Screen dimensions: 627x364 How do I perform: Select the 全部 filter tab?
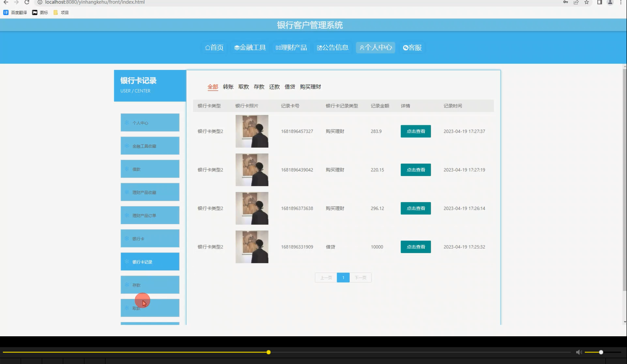point(213,87)
